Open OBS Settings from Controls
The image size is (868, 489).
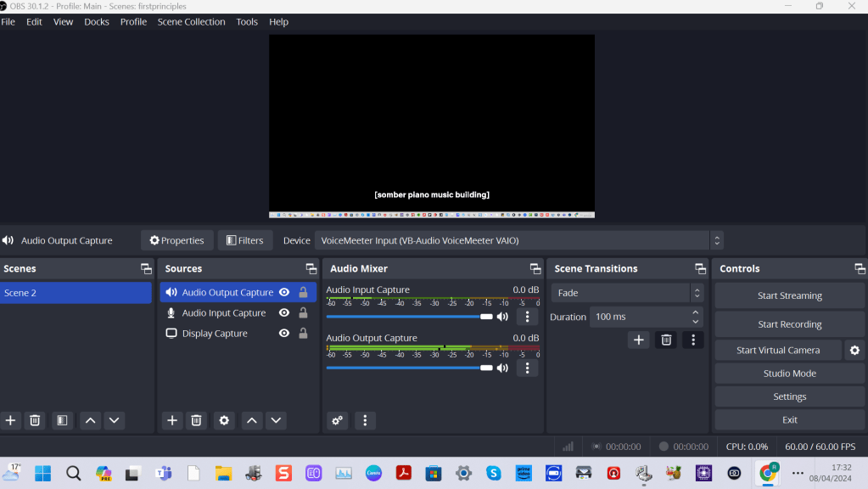[x=789, y=396]
